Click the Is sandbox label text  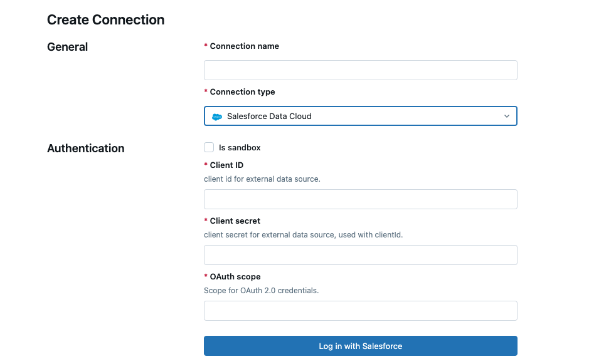tap(240, 148)
